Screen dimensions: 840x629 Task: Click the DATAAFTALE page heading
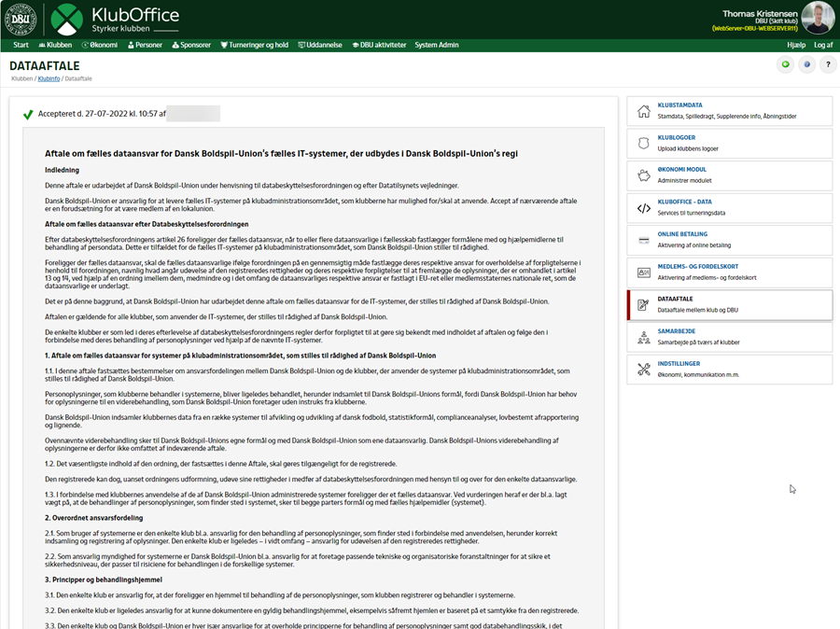45,66
